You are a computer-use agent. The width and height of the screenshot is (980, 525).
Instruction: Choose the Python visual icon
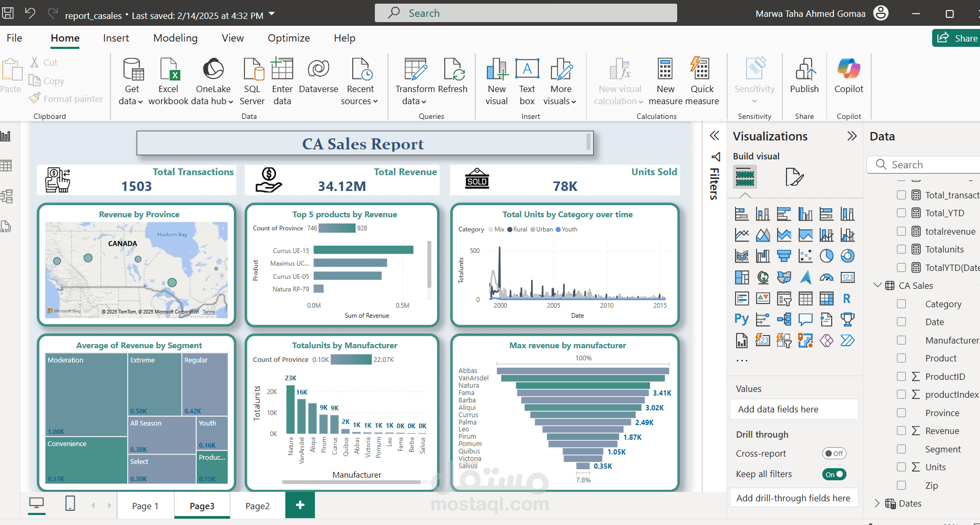click(x=742, y=319)
